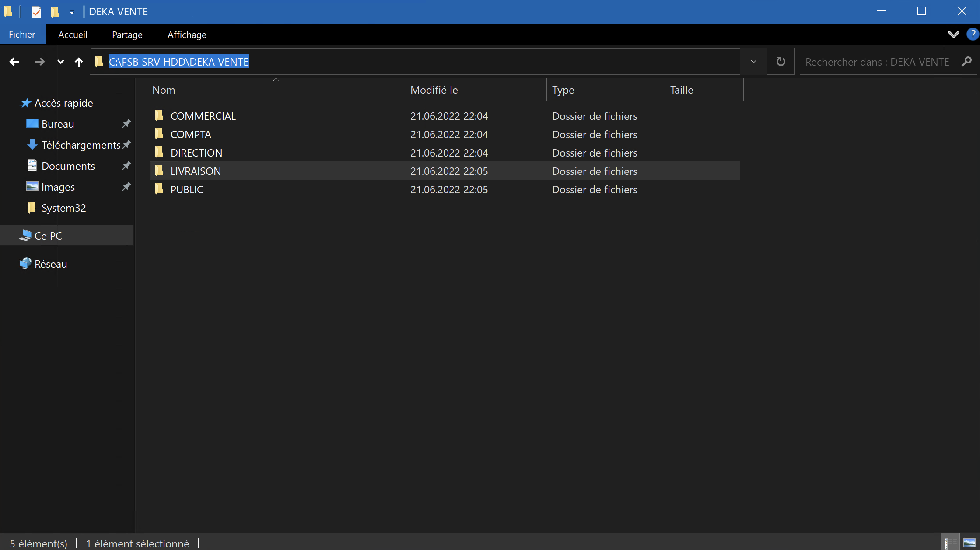The image size is (980, 550).
Task: Customize Quick Access Toolbar dropdown
Action: (72, 12)
